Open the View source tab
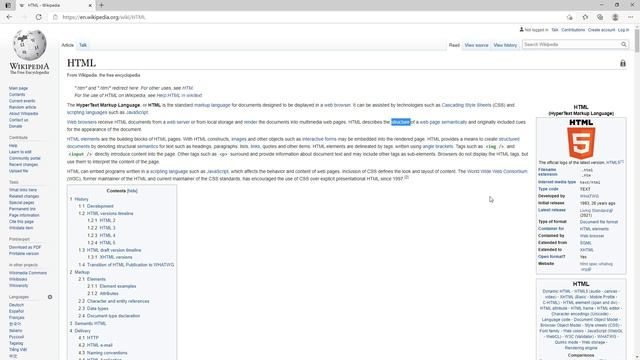 tap(476, 45)
